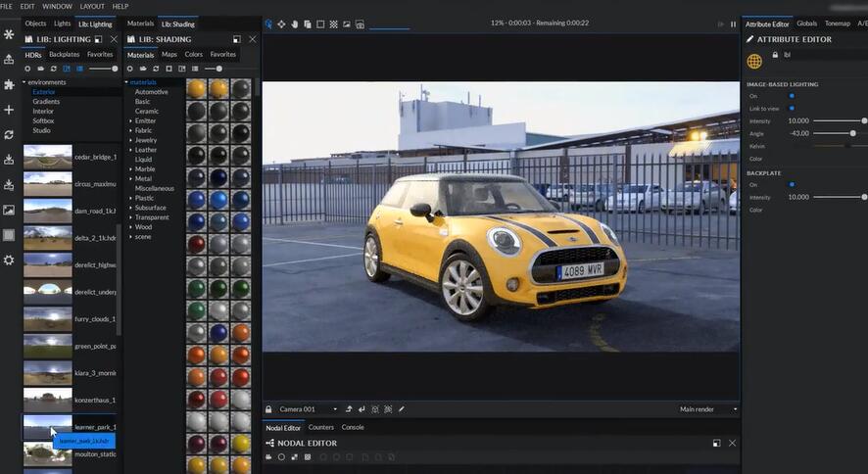Open the LAYOUT menu
This screenshot has height=474, width=868.
point(92,6)
